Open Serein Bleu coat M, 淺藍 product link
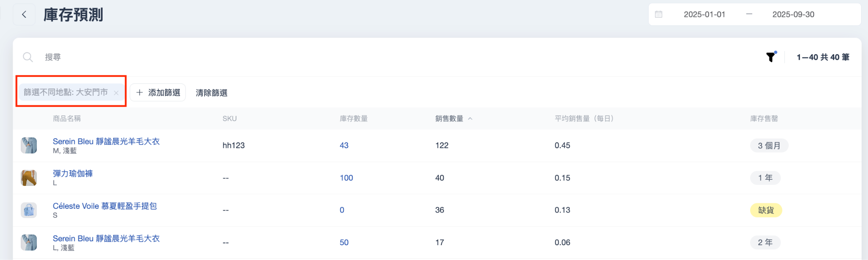Screen dimensions: 868x260 [x=106, y=141]
